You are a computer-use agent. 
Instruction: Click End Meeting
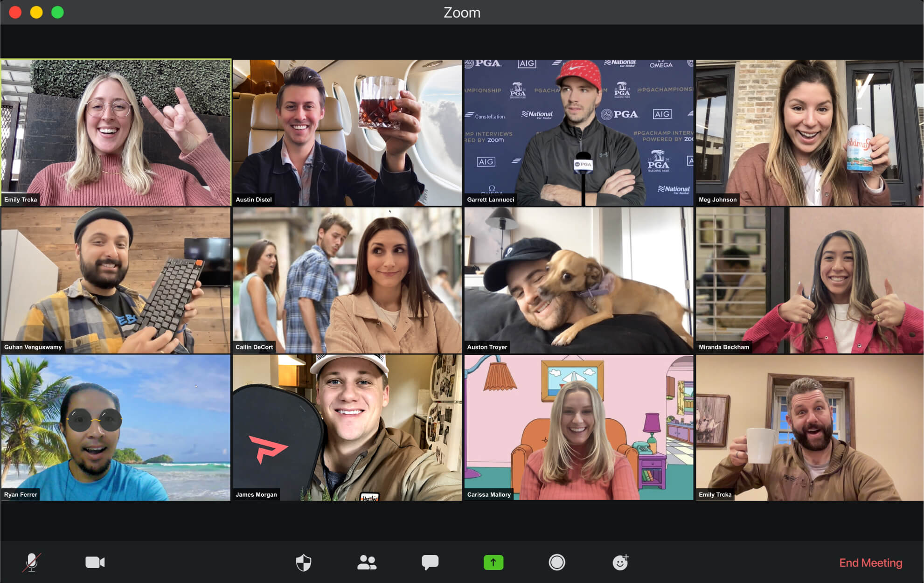point(870,563)
